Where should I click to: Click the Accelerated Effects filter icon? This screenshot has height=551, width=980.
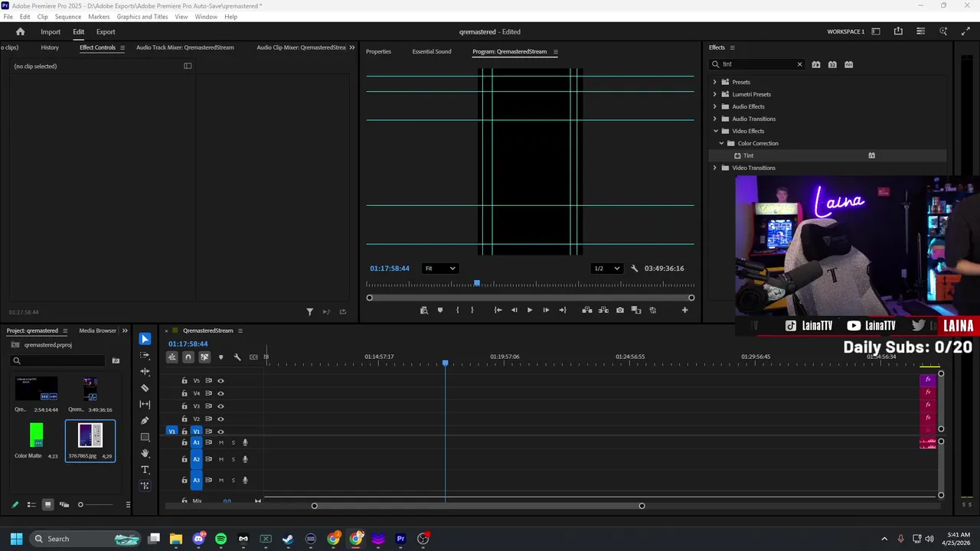pos(816,64)
